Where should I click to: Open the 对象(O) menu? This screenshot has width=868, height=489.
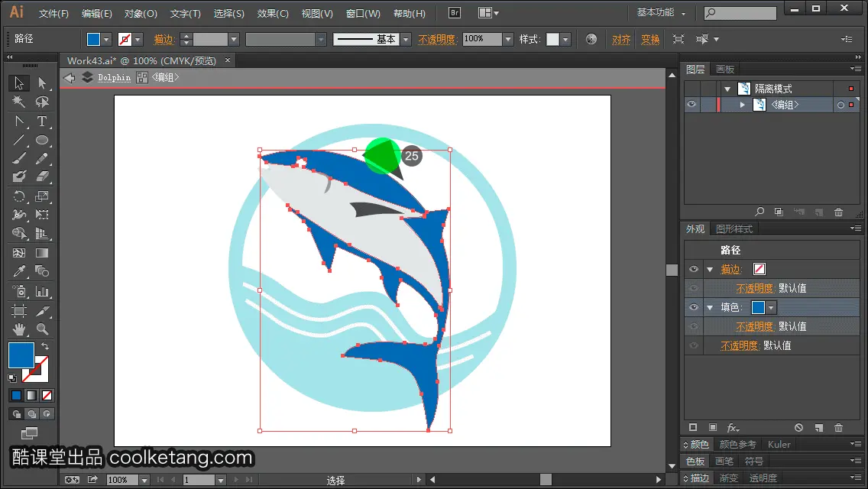tap(141, 13)
